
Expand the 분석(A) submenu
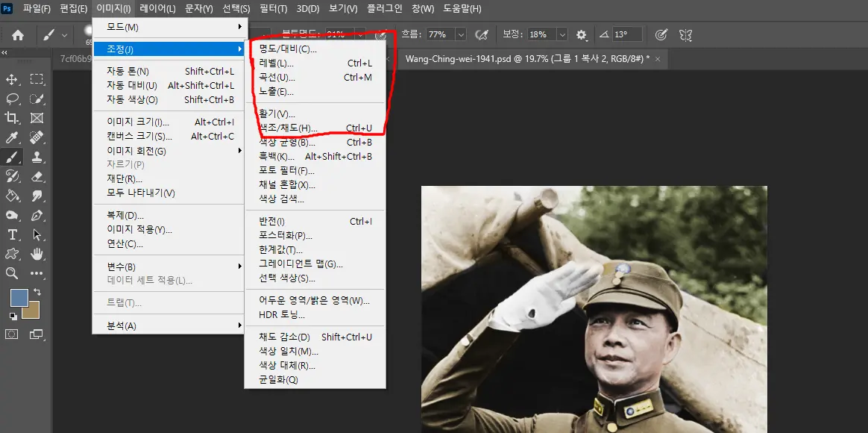pyautogui.click(x=169, y=325)
